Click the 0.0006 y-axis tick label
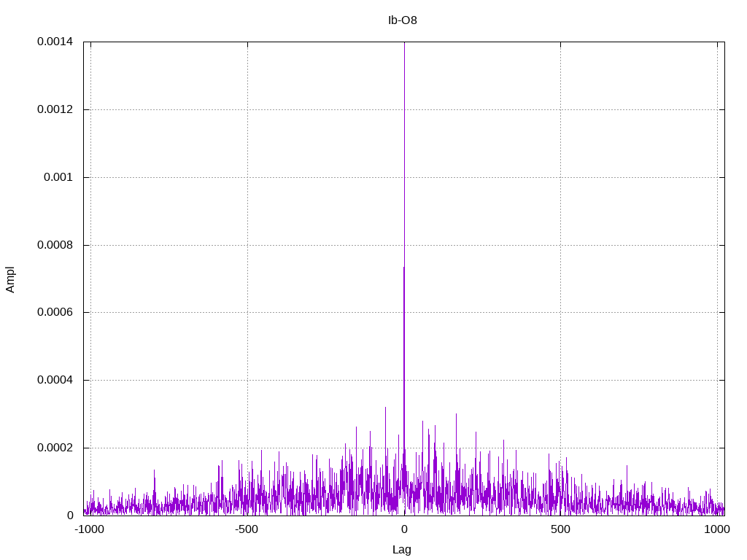The height and width of the screenshot is (560, 747). coord(55,312)
